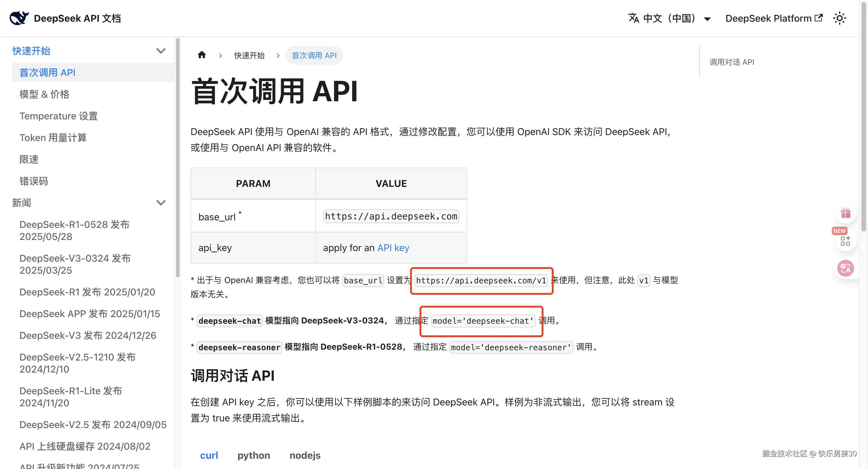This screenshot has height=469, width=868.
Task: Click the NEW grid sparkle floating icon
Action: point(845,241)
